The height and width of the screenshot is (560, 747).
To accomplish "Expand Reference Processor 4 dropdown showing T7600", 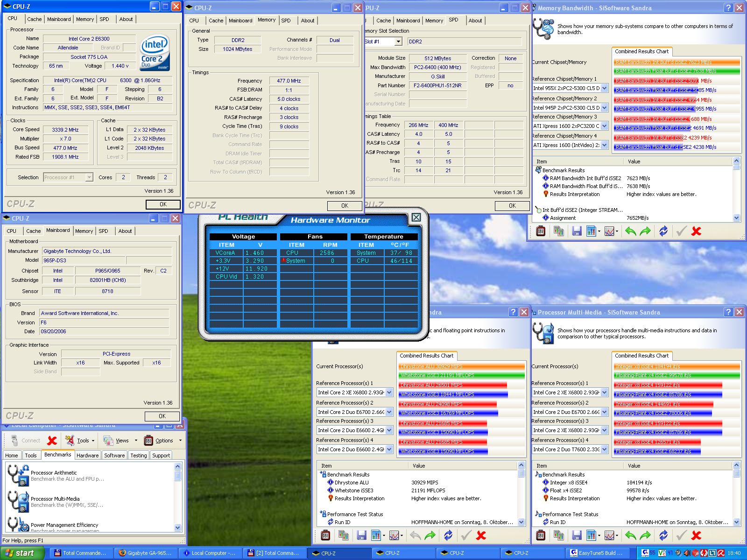I will pyautogui.click(x=604, y=449).
